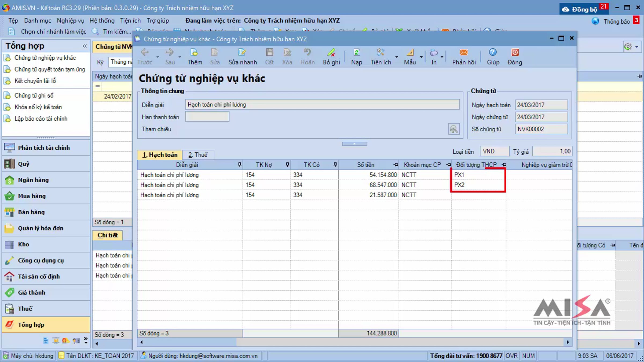644x362 pixels.
Task: Select the 68.547.000 amount cell
Action: tap(368, 185)
